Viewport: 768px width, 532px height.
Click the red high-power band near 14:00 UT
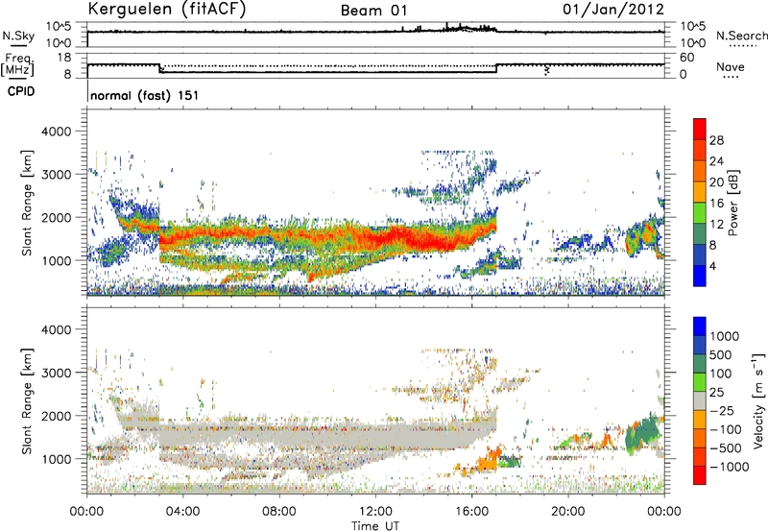tap(421, 238)
